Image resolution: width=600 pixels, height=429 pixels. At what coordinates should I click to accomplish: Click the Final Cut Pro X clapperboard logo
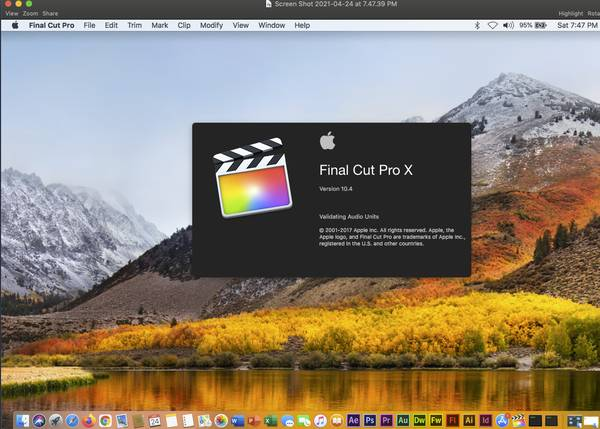point(253,178)
